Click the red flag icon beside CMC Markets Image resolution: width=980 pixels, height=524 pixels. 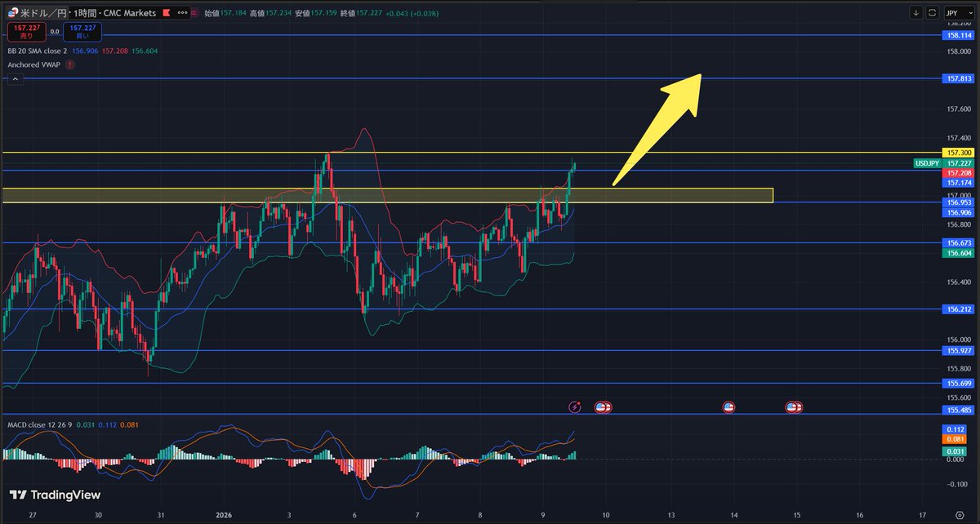tap(167, 13)
